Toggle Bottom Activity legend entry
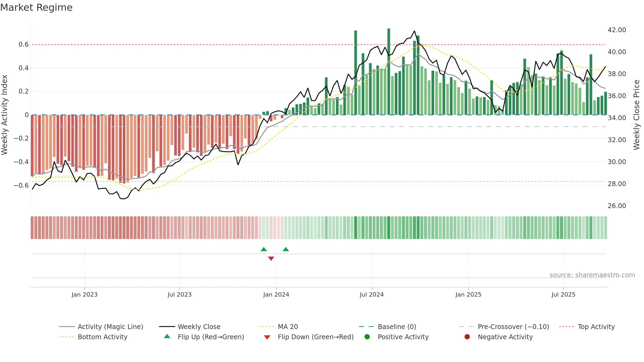This screenshot has width=644, height=362. click(x=93, y=337)
